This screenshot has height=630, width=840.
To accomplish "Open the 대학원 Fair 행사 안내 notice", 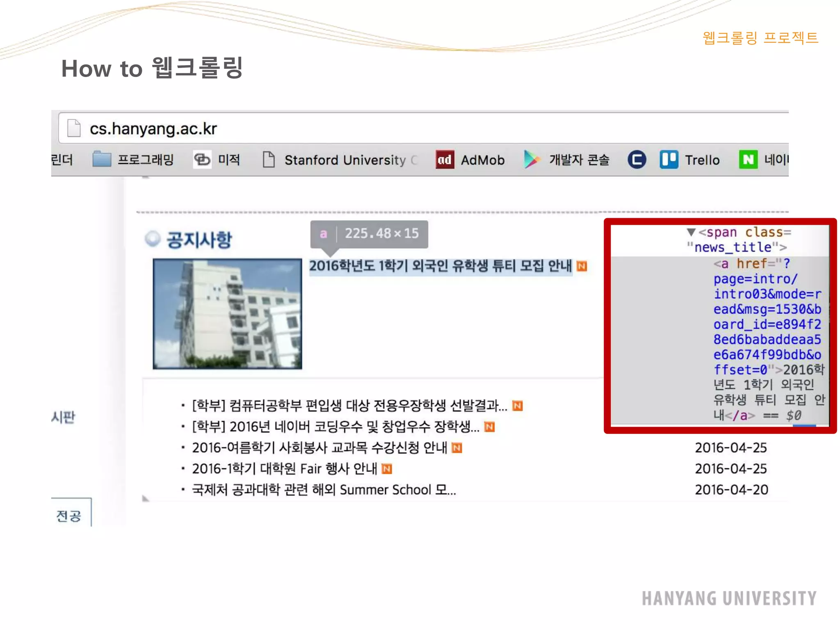I will click(x=284, y=468).
